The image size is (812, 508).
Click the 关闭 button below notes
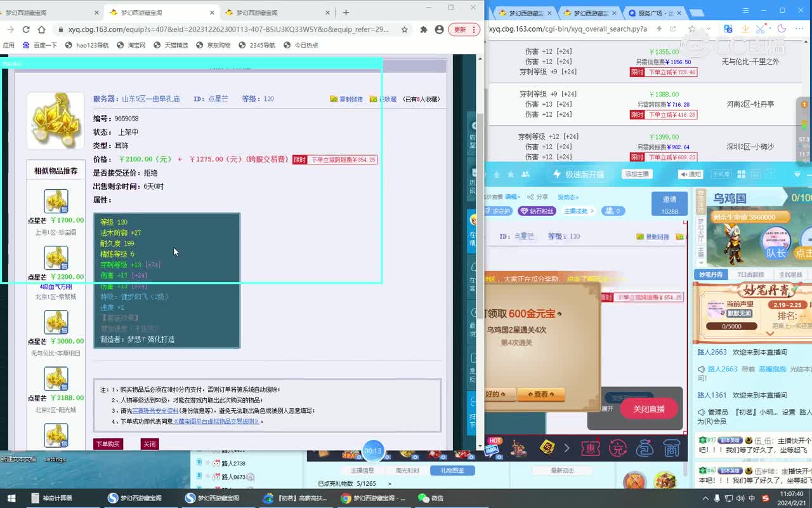[x=149, y=444]
